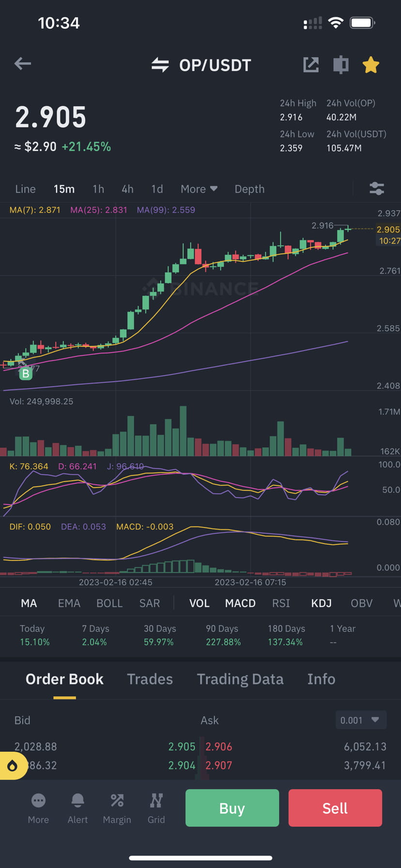
Task: Tap the green B buy marker on chart
Action: click(x=26, y=373)
